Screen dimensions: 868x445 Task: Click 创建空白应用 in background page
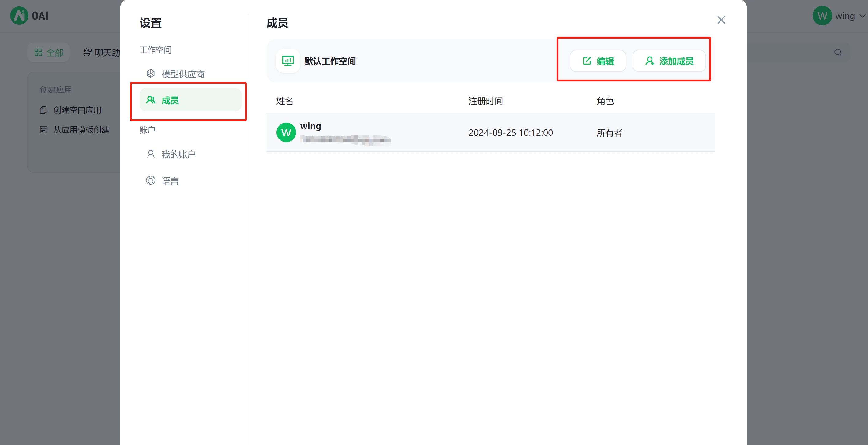77,110
